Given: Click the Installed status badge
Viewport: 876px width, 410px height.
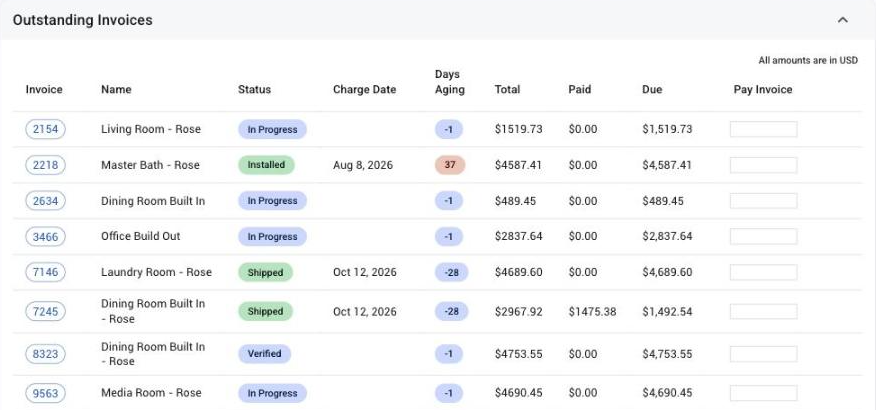Looking at the screenshot, I should (x=266, y=165).
